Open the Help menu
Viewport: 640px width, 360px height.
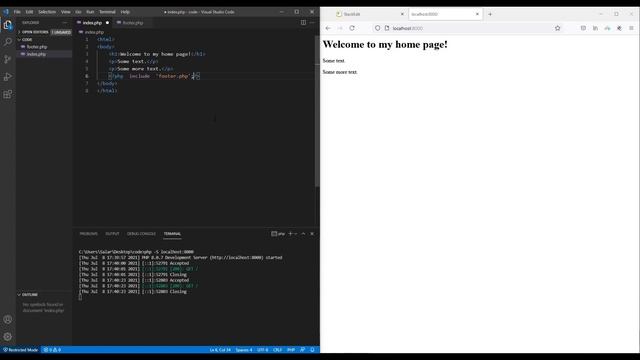tap(125, 12)
